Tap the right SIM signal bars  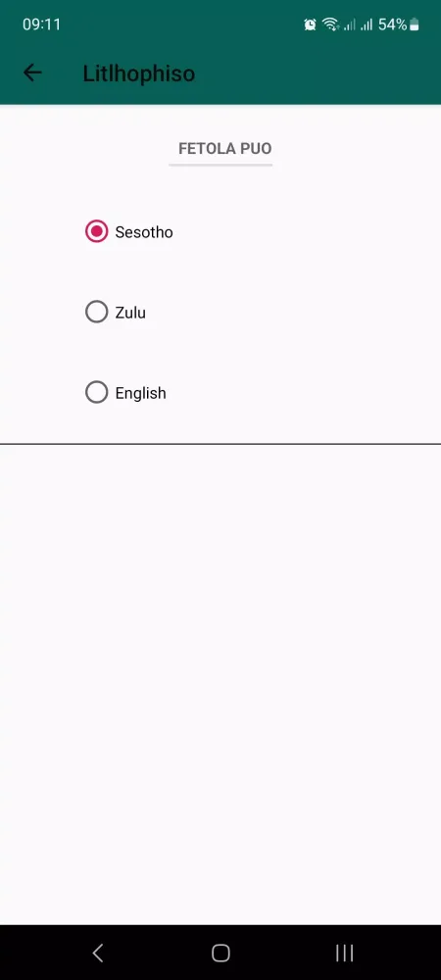pos(367,24)
